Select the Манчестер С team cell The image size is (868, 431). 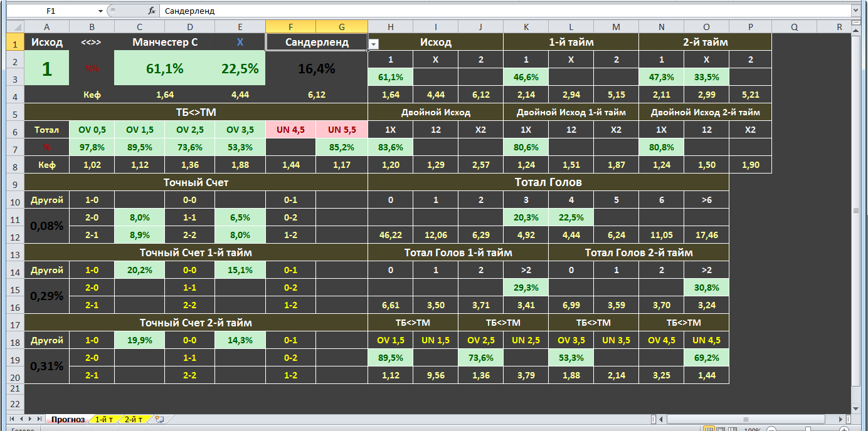[x=165, y=43]
